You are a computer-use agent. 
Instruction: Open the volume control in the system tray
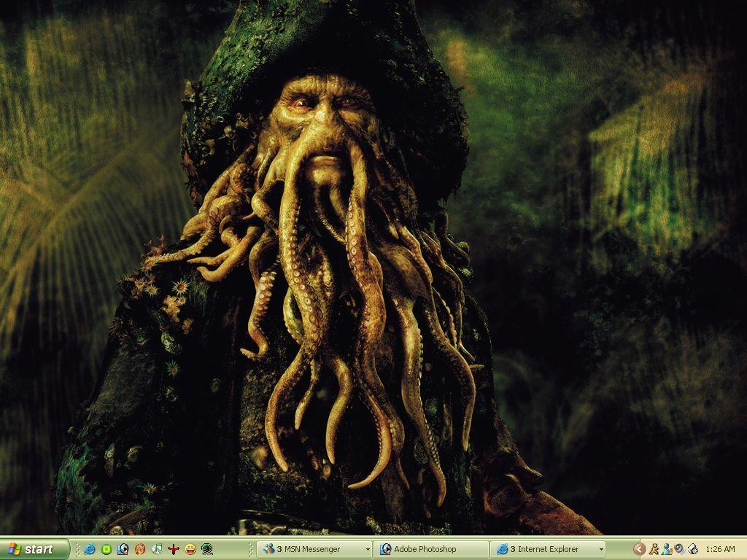(679, 549)
